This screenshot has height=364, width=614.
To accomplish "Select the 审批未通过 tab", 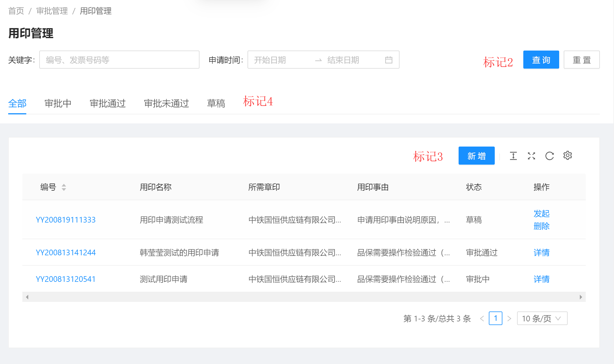I will [x=166, y=103].
